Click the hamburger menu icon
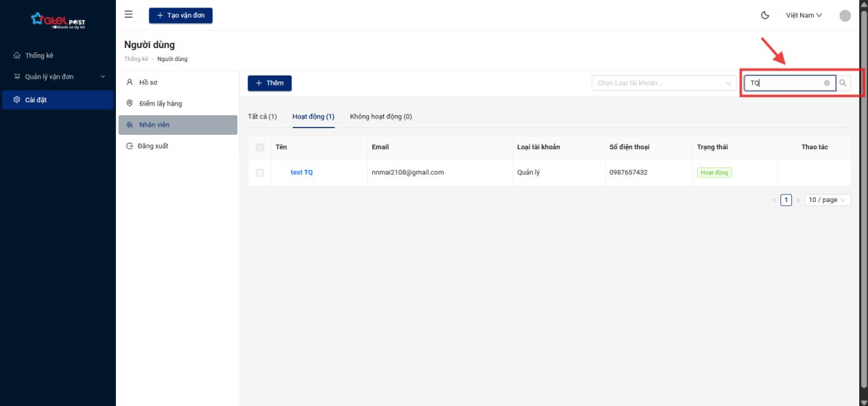 tap(129, 15)
